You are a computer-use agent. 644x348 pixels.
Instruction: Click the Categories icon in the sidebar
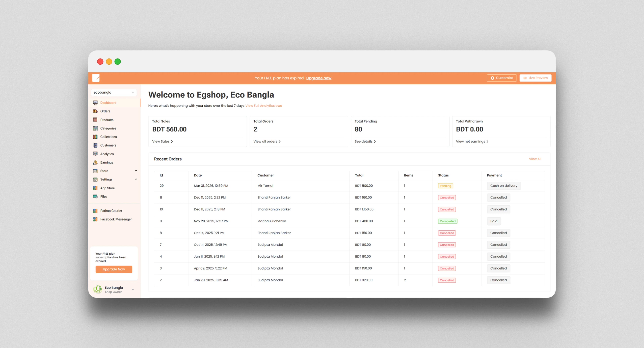tap(95, 128)
